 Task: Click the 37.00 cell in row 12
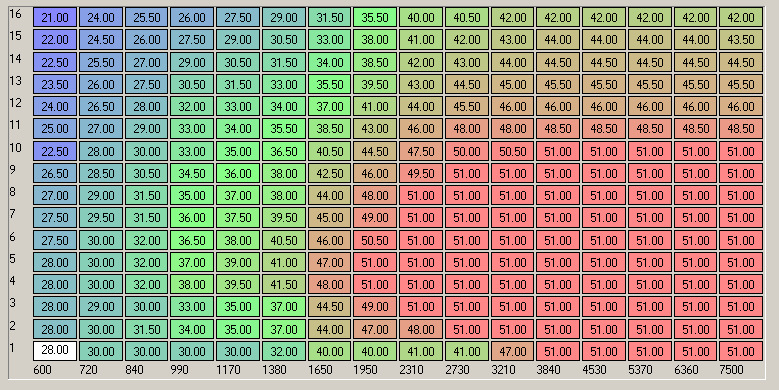329,106
